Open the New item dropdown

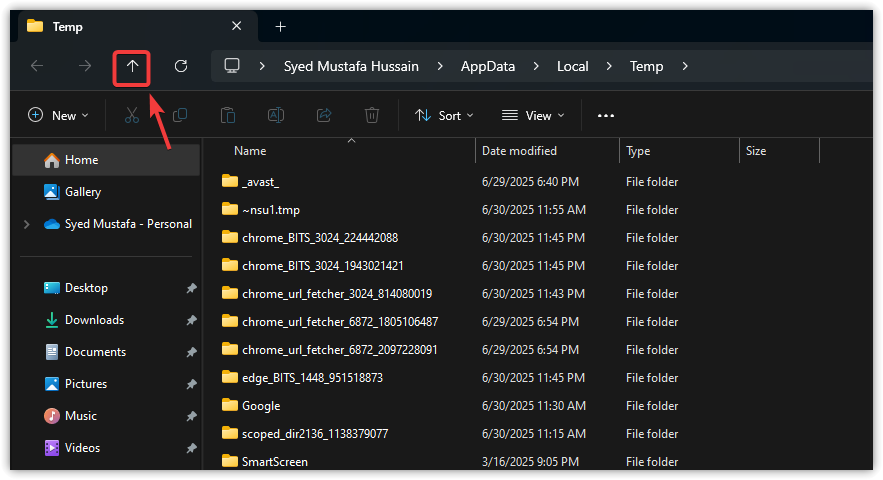tap(58, 115)
